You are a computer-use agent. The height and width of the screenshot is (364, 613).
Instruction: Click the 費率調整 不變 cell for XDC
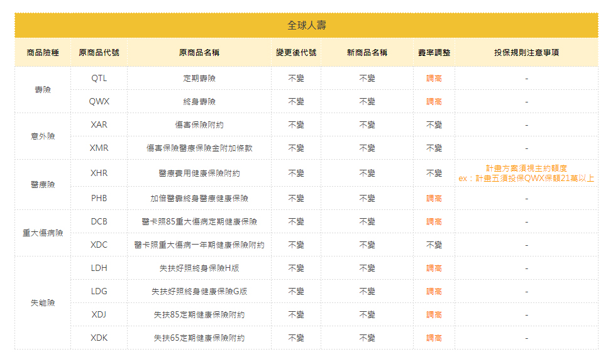434,245
